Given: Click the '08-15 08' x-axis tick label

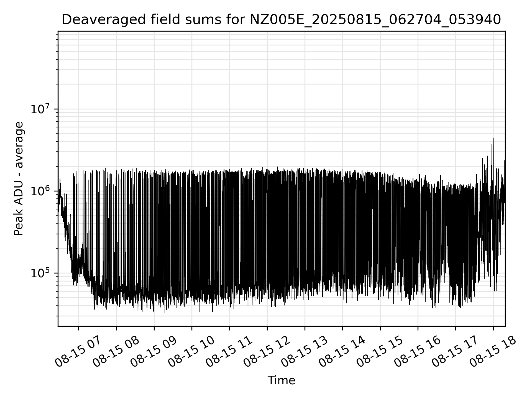Looking at the screenshot, I should 116,352.
